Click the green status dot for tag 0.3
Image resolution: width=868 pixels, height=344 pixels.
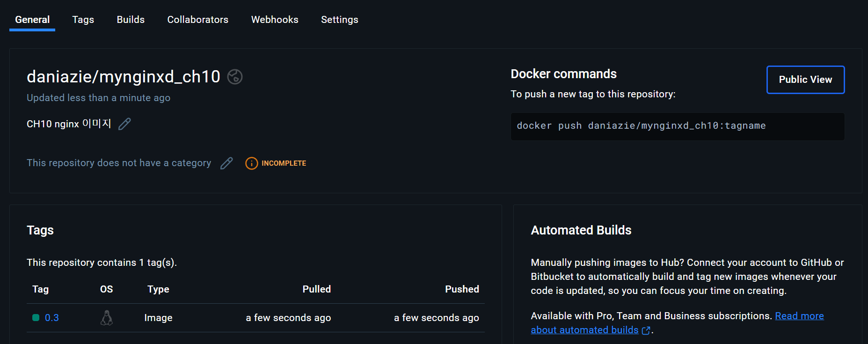[x=36, y=318]
